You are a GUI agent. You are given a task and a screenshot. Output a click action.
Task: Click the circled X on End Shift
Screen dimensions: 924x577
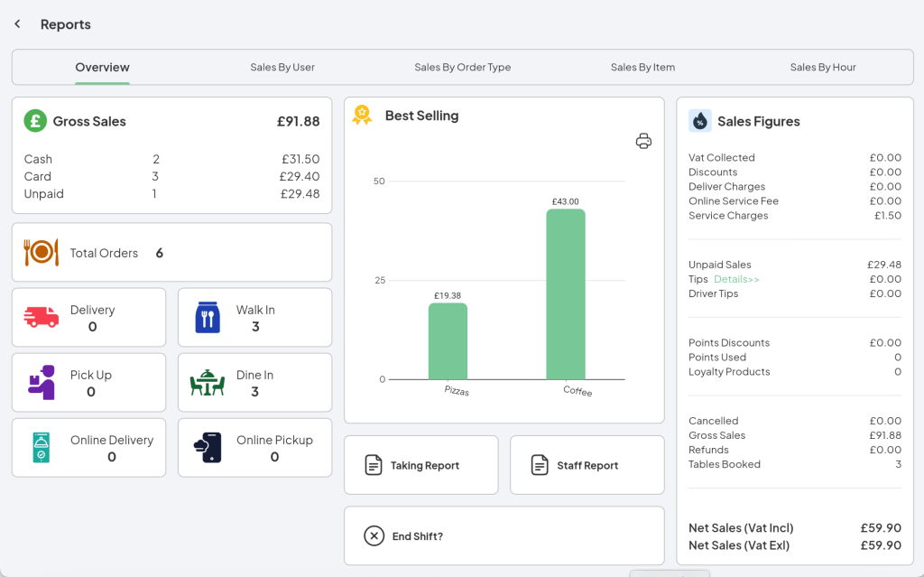[374, 535]
